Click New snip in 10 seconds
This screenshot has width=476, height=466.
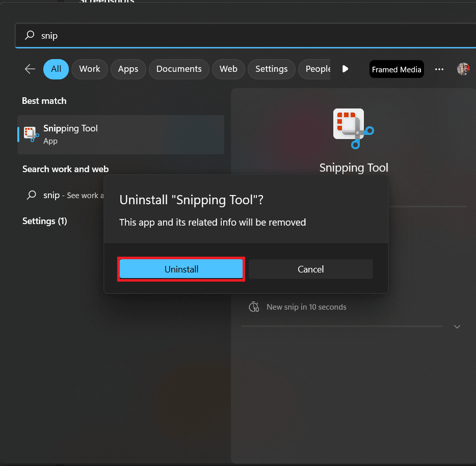click(x=306, y=307)
